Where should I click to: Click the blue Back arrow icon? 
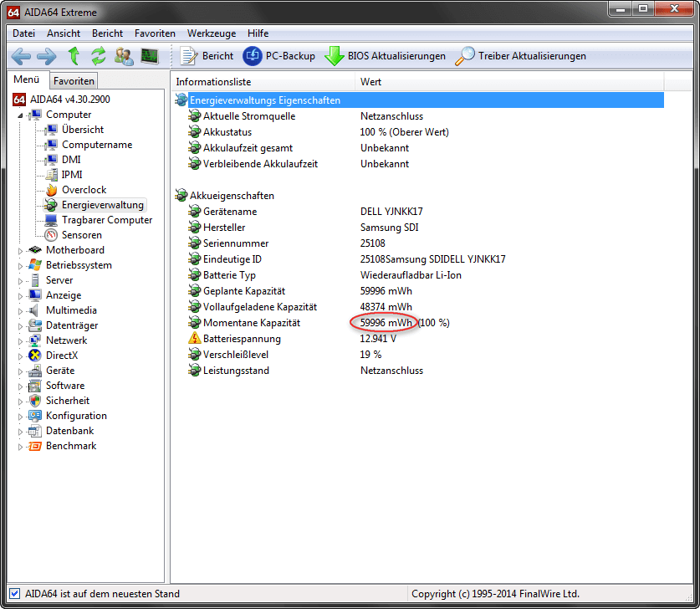[21, 56]
